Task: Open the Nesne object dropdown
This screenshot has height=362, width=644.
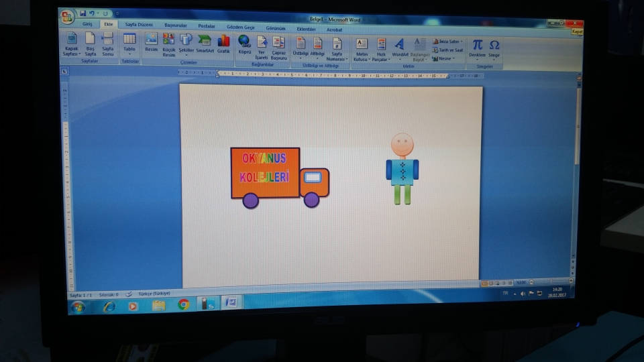Action: click(x=443, y=59)
